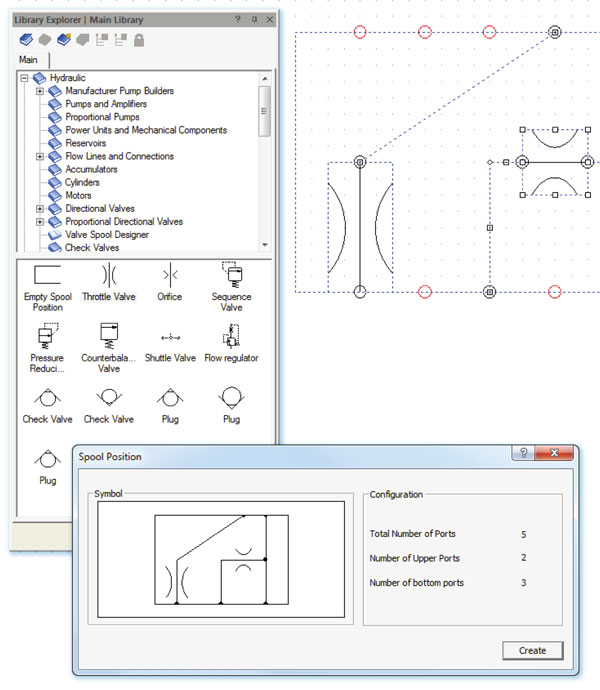Screen dimensions: 600x690
Task: Select Accumulators in library tree
Action: (92, 169)
